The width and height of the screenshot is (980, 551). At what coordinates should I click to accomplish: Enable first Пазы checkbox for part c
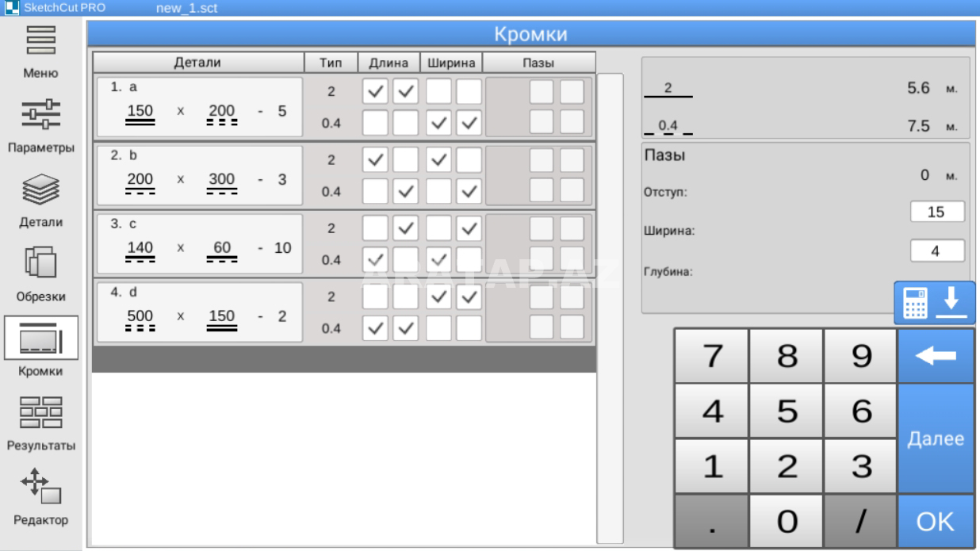click(x=542, y=229)
